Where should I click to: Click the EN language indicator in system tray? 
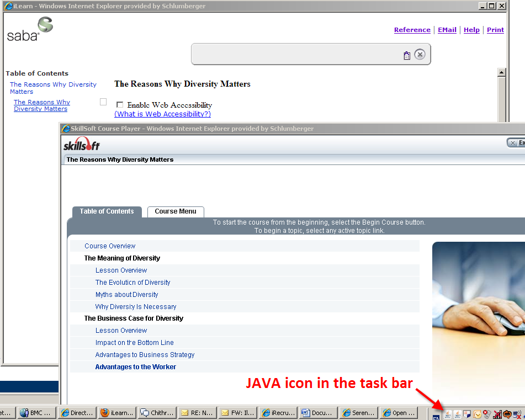point(436,417)
